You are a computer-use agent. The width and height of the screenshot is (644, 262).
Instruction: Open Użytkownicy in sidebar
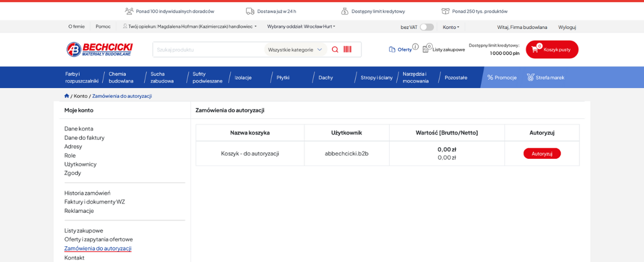[x=80, y=164]
